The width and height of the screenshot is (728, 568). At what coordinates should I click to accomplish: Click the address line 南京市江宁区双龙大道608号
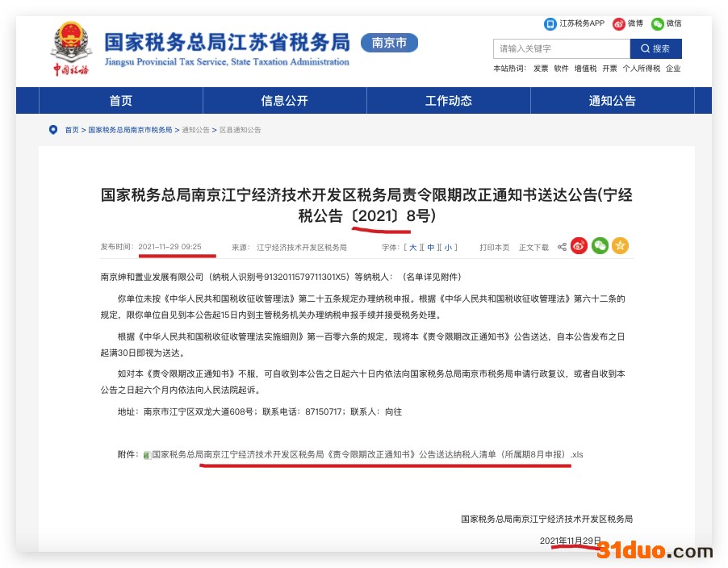pos(199,411)
